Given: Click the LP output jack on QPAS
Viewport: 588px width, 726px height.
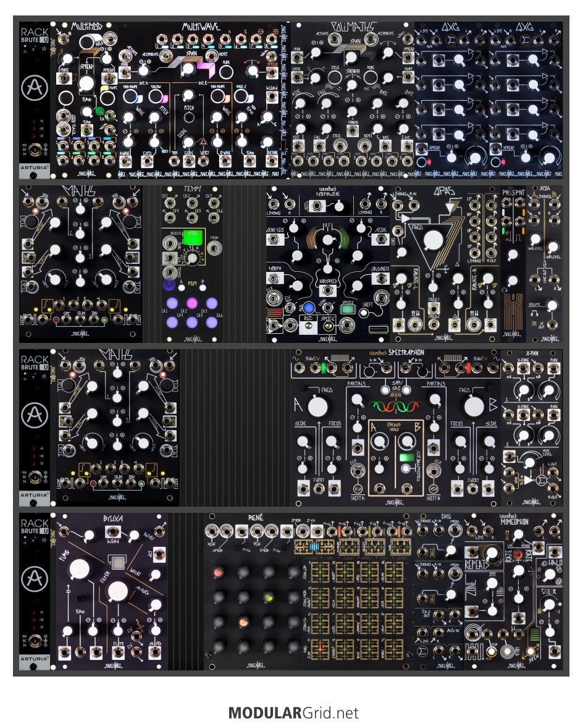Looking at the screenshot, I should (x=474, y=204).
